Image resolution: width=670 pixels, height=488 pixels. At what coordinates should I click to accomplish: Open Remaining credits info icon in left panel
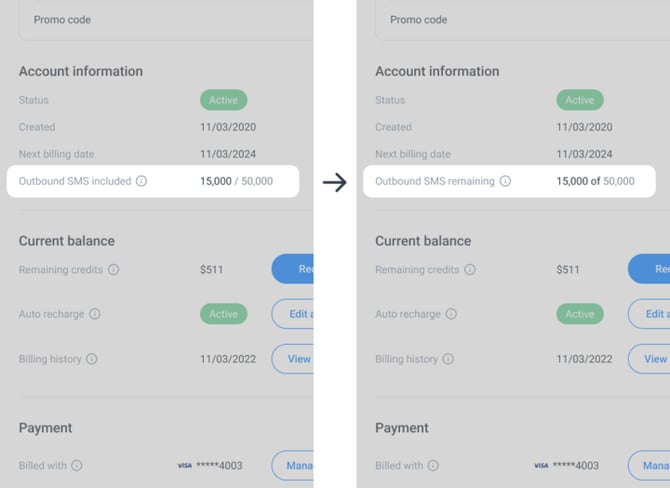pyautogui.click(x=113, y=270)
